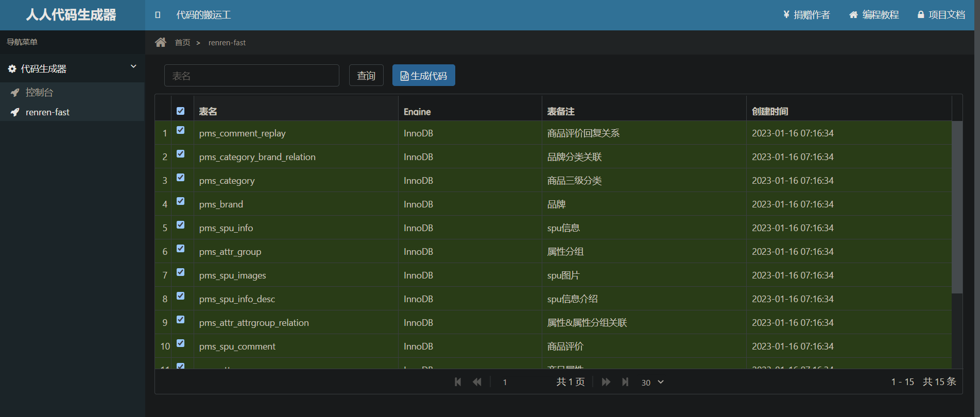Go to next page arrow

pos(606,382)
